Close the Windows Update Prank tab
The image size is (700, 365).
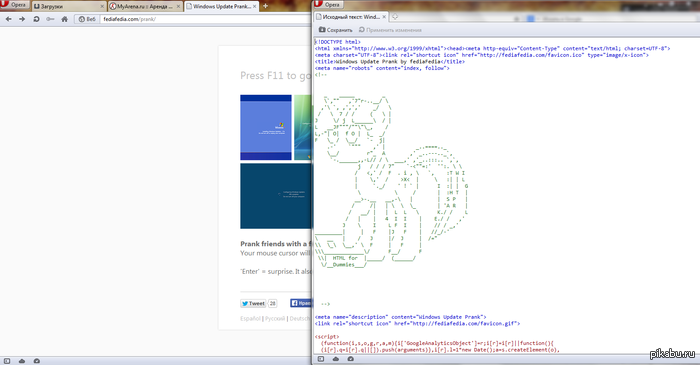(255, 6)
